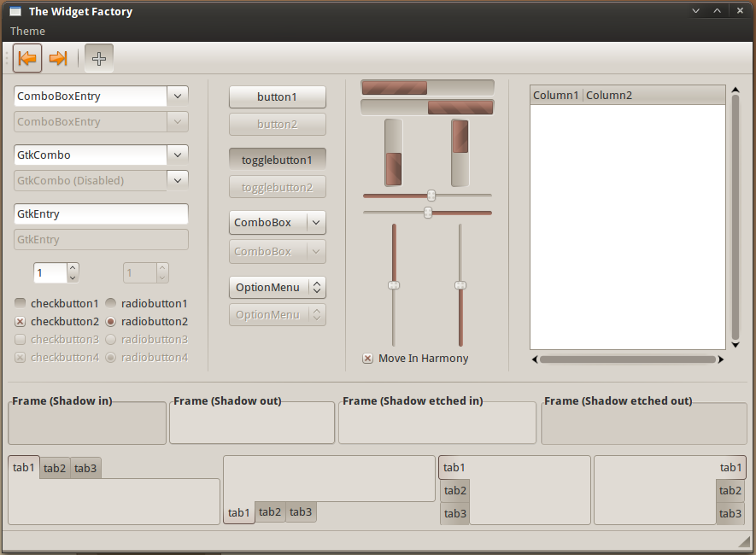Image resolution: width=756 pixels, height=555 pixels.
Task: Toggle the Move In Harmony option
Action: [x=367, y=359]
